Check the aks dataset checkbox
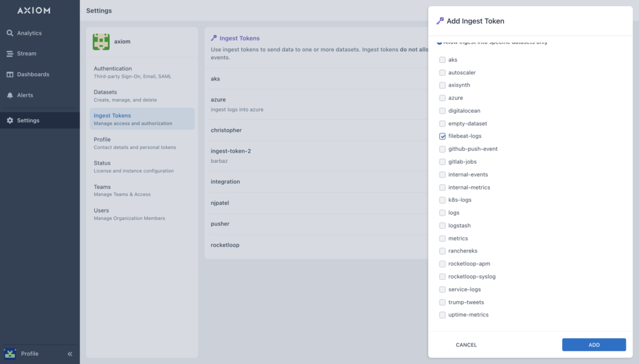Screen dimensions: 639x364 [x=442, y=60]
